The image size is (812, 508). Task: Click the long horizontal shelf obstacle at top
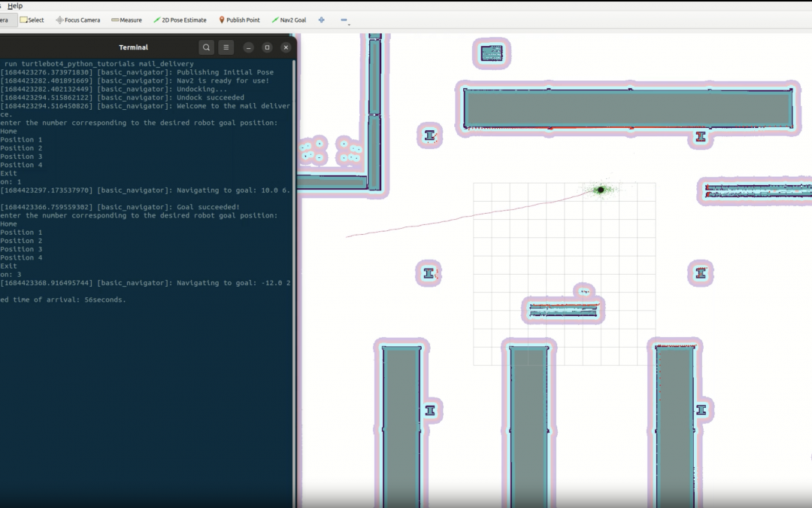point(627,108)
